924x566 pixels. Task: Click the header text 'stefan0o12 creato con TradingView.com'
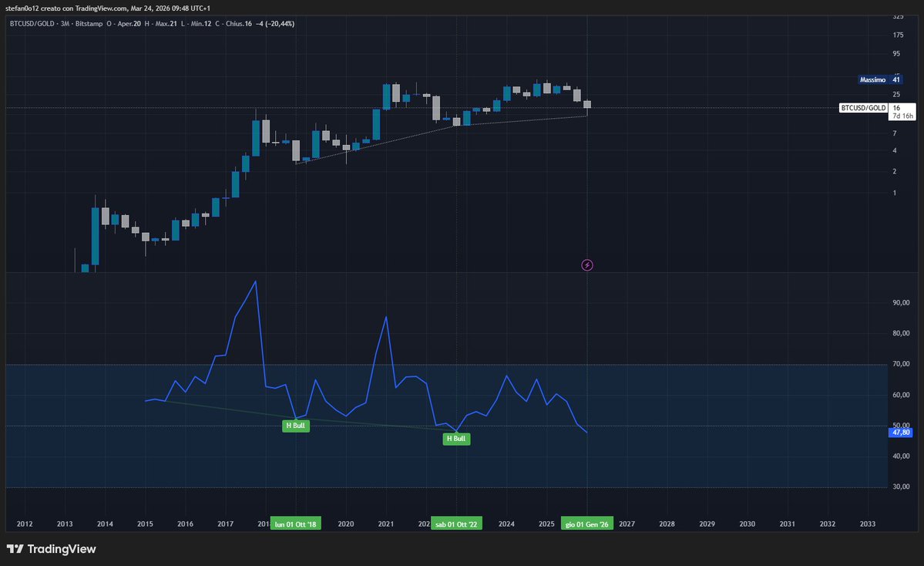click(x=66, y=8)
